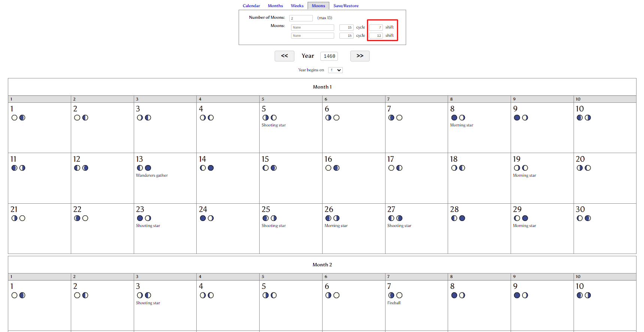
Task: Go to previous year with << button
Action: click(284, 56)
